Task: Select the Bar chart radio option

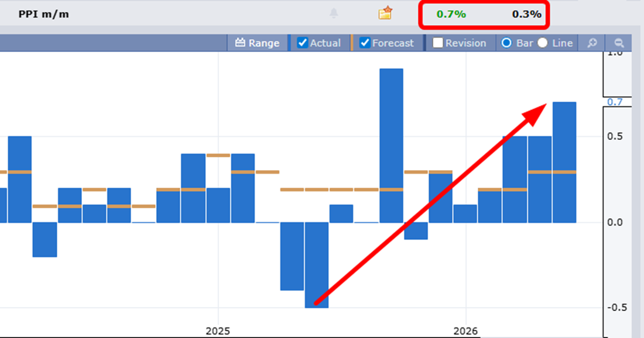Action: (x=506, y=43)
